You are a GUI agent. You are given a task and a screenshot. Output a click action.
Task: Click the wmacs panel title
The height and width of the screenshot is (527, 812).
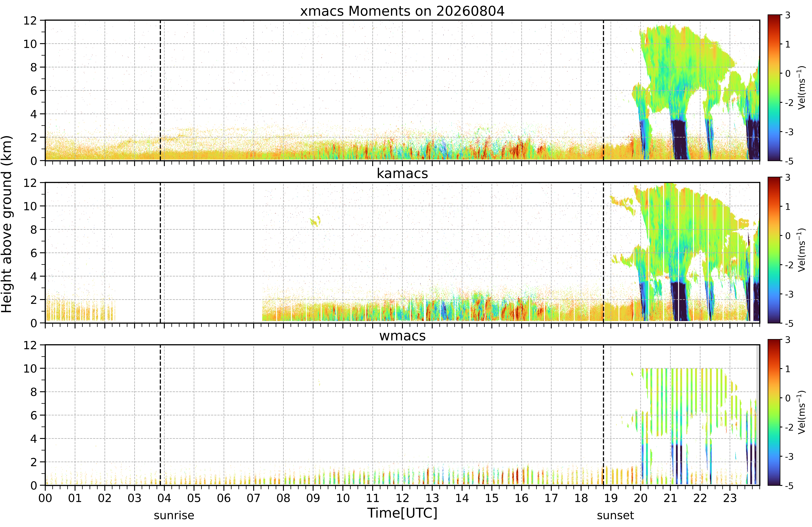402,336
